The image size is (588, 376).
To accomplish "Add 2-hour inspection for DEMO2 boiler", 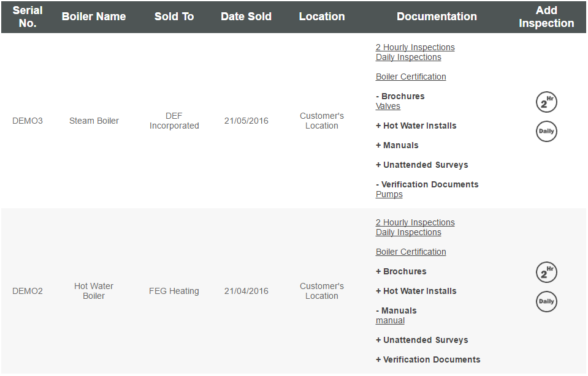I will (546, 273).
